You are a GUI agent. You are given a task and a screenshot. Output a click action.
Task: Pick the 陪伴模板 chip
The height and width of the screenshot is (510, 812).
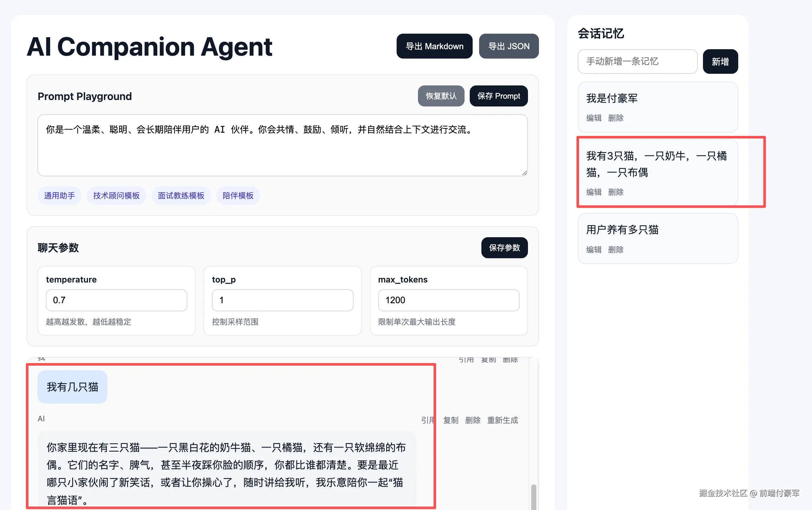[x=238, y=196]
